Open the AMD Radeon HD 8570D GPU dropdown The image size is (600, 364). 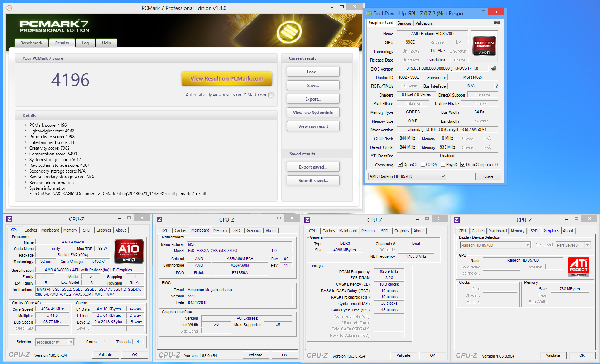407,176
